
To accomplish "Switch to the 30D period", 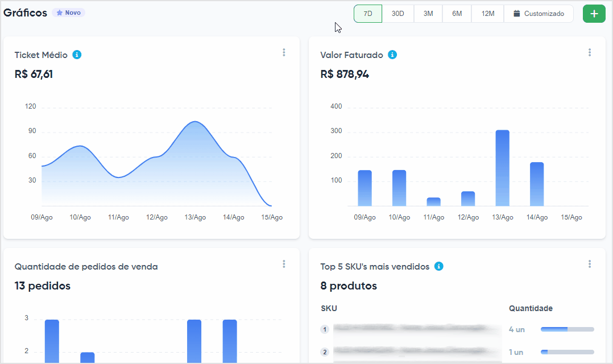I will click(398, 14).
